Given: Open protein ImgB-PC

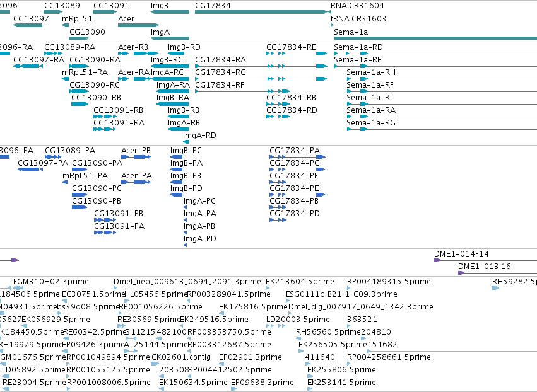Looking at the screenshot, I should [186, 151].
